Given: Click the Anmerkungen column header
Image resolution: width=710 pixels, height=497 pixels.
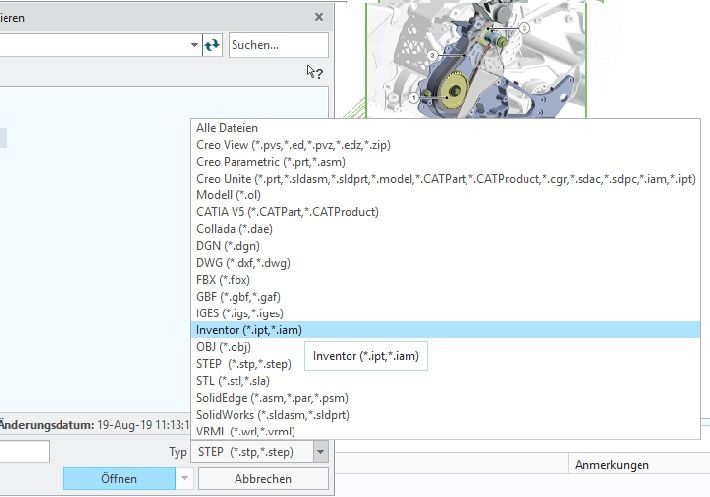Looking at the screenshot, I should point(611,465).
